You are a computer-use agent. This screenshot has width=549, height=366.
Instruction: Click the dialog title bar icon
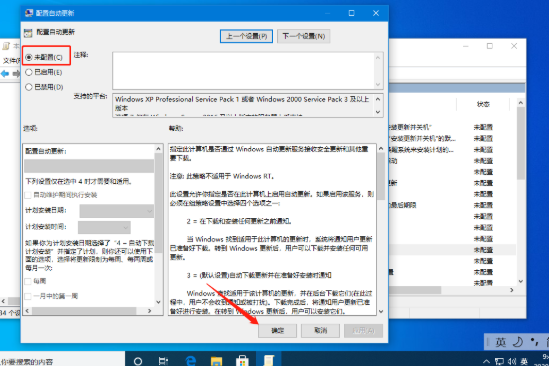(x=29, y=13)
